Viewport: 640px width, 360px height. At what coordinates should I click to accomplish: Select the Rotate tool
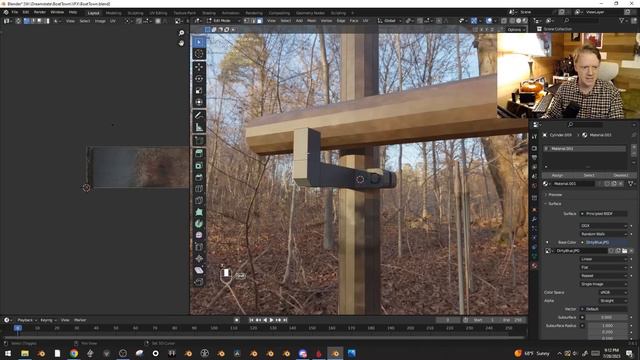click(199, 78)
